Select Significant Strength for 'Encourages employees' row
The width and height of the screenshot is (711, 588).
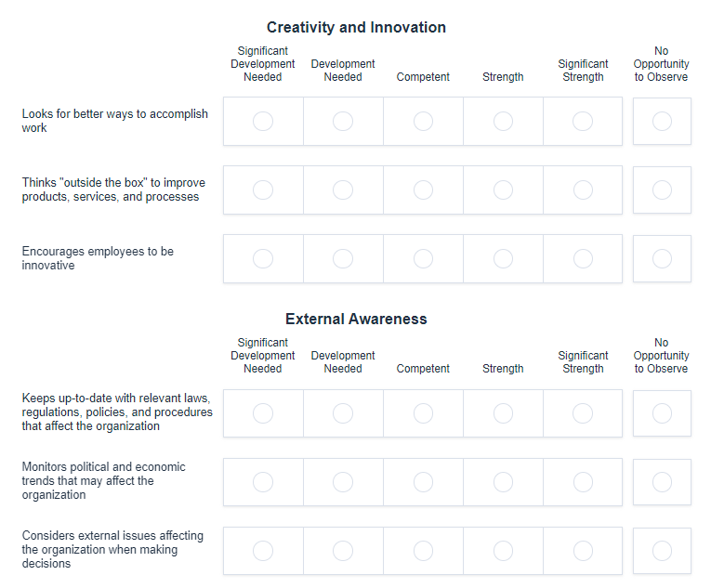point(583,258)
